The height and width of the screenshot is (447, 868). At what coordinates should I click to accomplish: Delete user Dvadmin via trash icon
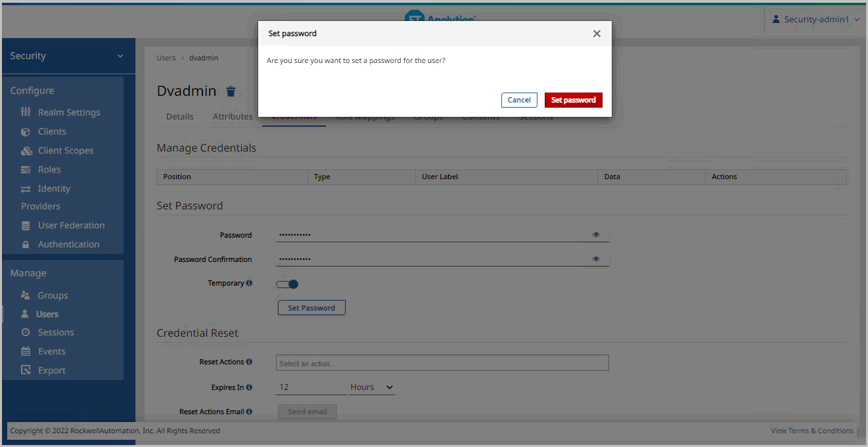pyautogui.click(x=231, y=91)
